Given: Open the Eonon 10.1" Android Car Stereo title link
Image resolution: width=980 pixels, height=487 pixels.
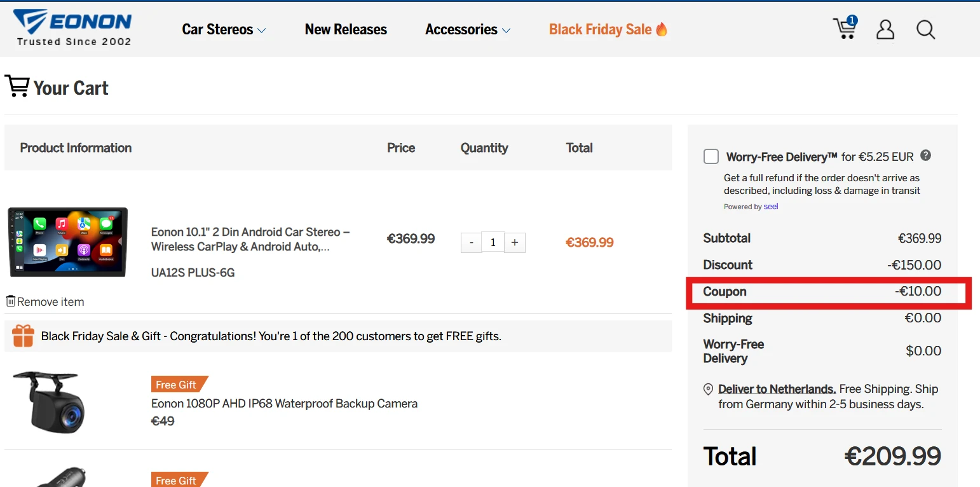Looking at the screenshot, I should (250, 239).
